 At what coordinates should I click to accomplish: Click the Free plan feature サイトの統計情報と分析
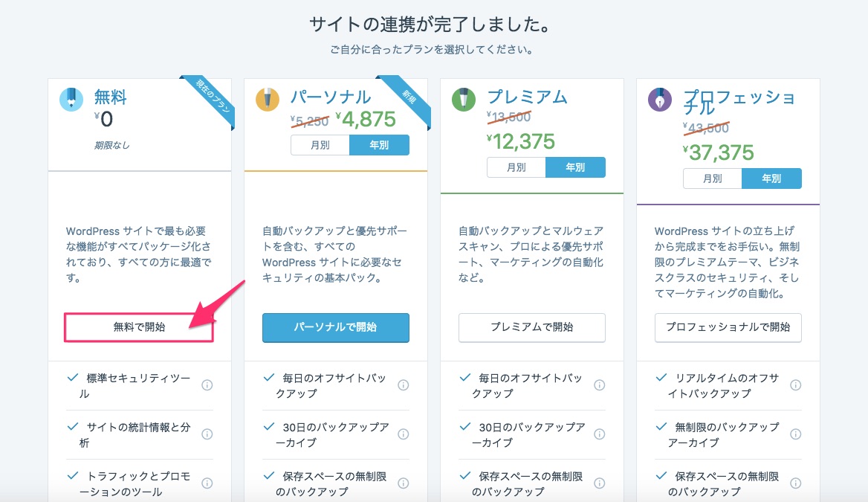pyautogui.click(x=135, y=435)
